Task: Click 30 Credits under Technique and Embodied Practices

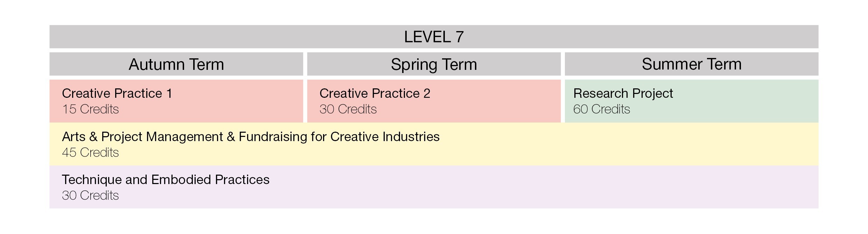Action: click(x=90, y=196)
